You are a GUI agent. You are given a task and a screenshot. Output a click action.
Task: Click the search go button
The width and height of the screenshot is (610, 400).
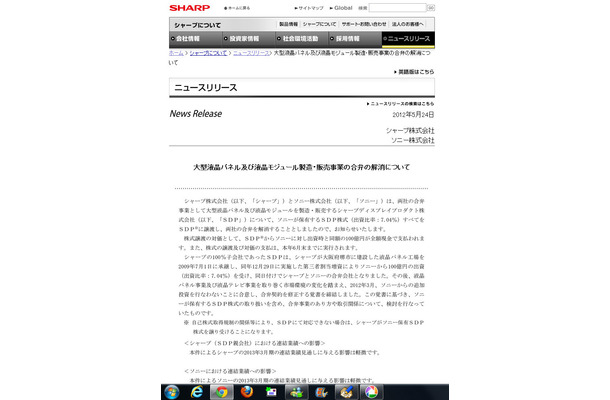(x=431, y=8)
